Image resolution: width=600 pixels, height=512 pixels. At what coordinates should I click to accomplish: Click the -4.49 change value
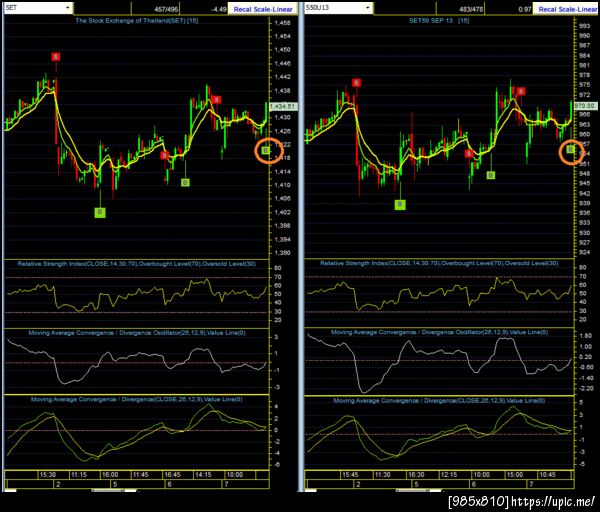218,9
